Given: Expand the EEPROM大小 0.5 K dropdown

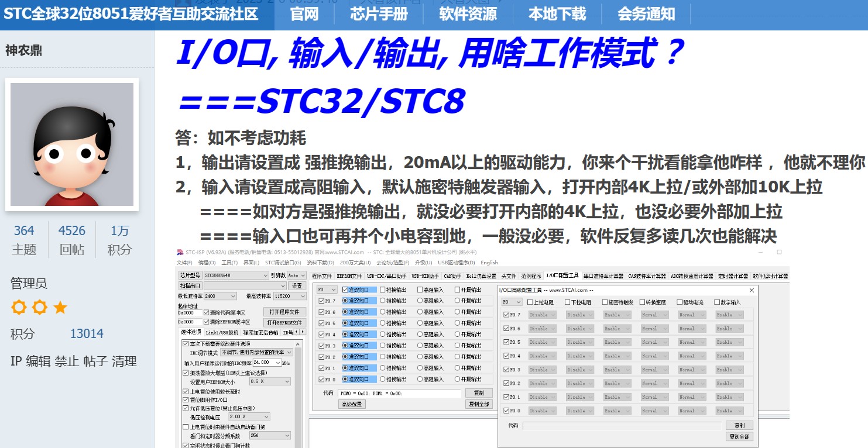Looking at the screenshot, I should tap(270, 381).
